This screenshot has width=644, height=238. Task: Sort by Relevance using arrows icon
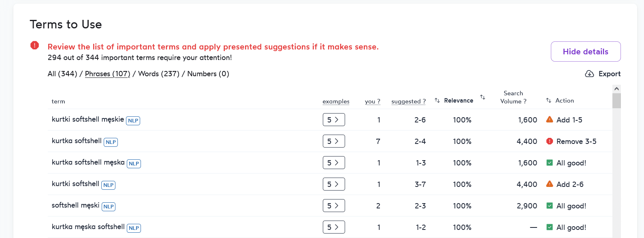pyautogui.click(x=437, y=101)
